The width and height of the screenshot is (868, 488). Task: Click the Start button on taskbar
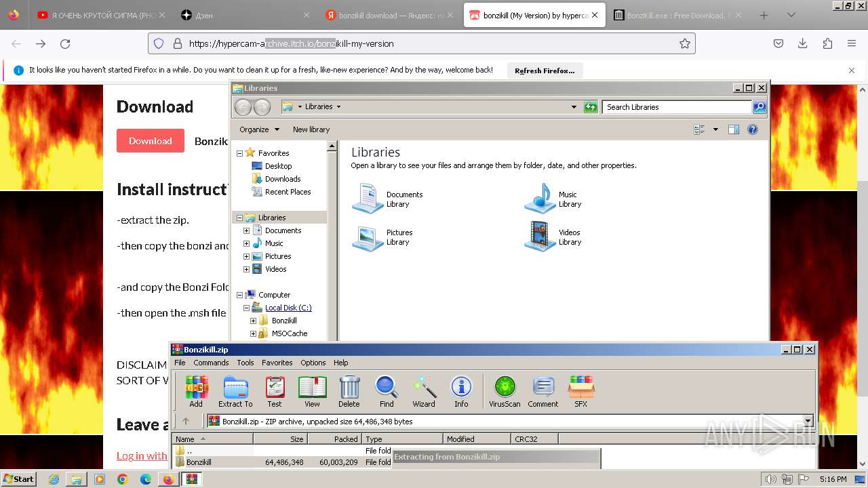point(18,479)
